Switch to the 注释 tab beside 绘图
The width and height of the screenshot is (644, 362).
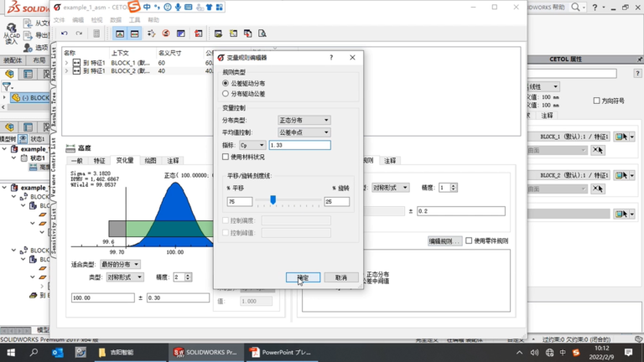click(173, 161)
